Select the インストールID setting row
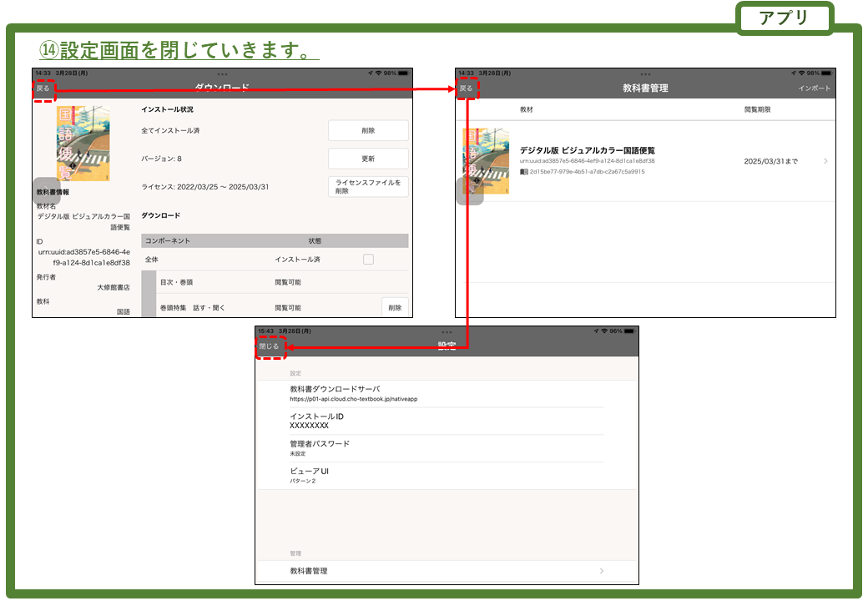Viewport: 868px width, 601px height. (x=446, y=421)
